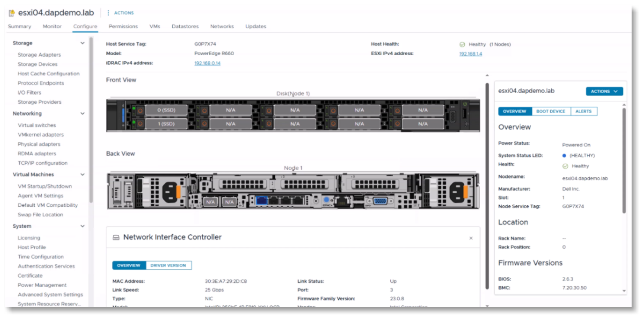Close the Network Interface Controller panel
The width and height of the screenshot is (644, 319).
tap(471, 238)
